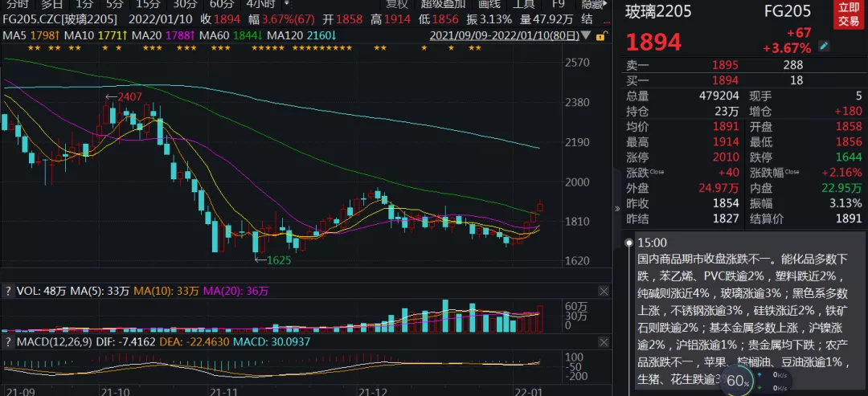Viewport: 868px width, 396px height.
Task: Click the MACD panel question mark help
Action: 7,342
